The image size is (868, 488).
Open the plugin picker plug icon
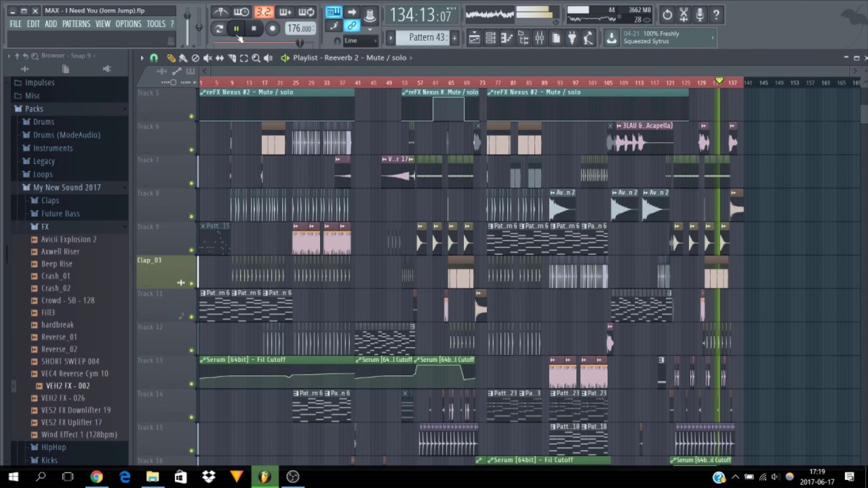(572, 38)
